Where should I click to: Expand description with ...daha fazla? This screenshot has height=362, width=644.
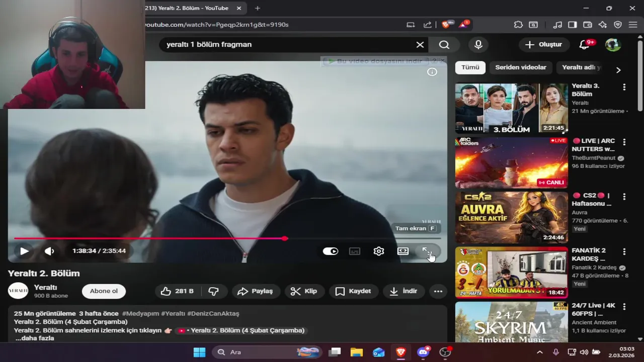[x=35, y=338]
